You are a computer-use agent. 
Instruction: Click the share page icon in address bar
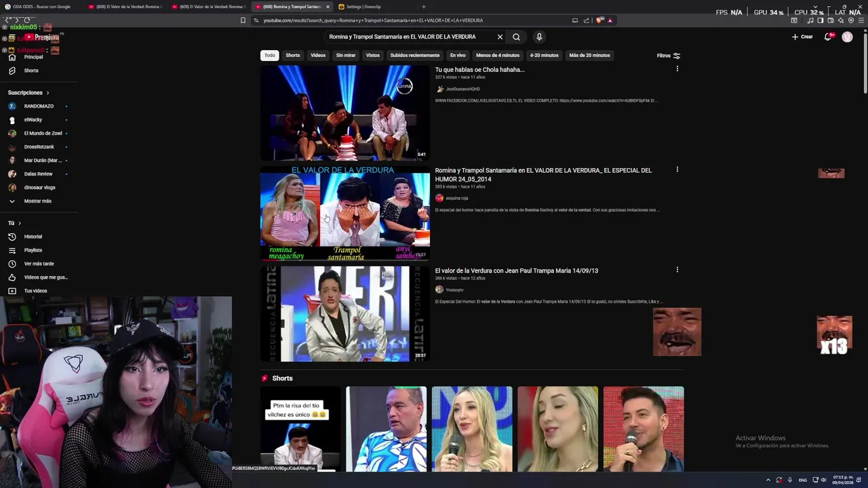pyautogui.click(x=586, y=20)
